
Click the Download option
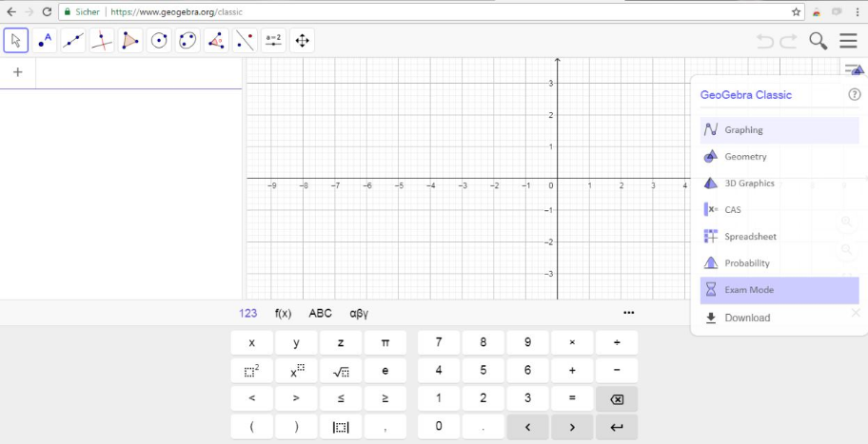tap(779, 318)
